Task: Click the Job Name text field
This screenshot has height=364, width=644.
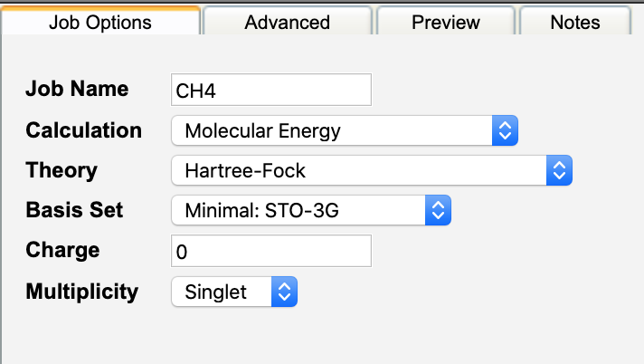Action: [271, 91]
